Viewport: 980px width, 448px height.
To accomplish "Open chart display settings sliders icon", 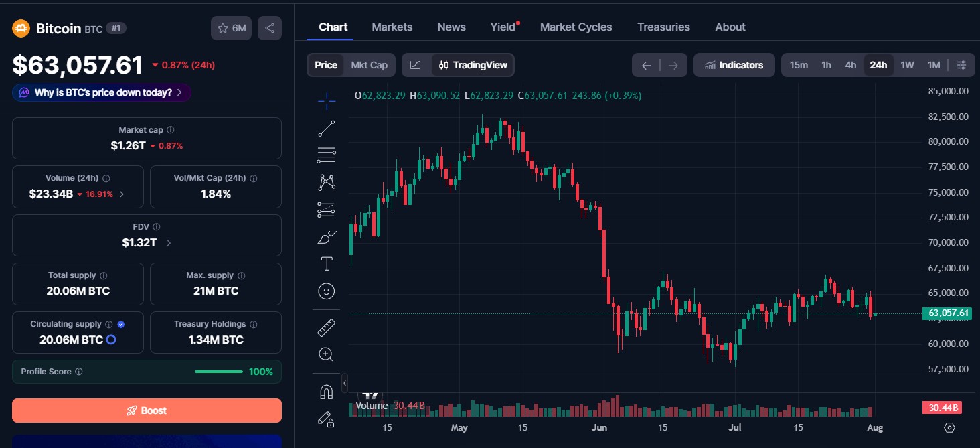I will (961, 65).
